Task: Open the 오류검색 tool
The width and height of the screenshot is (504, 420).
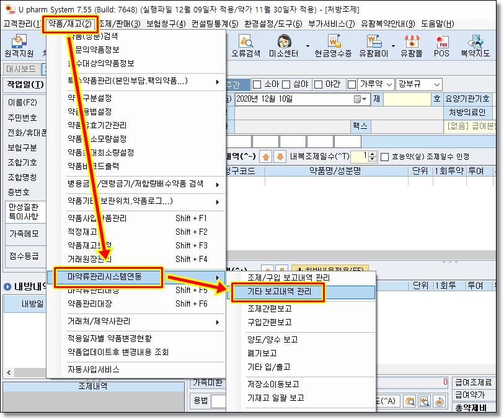Action: (x=247, y=46)
